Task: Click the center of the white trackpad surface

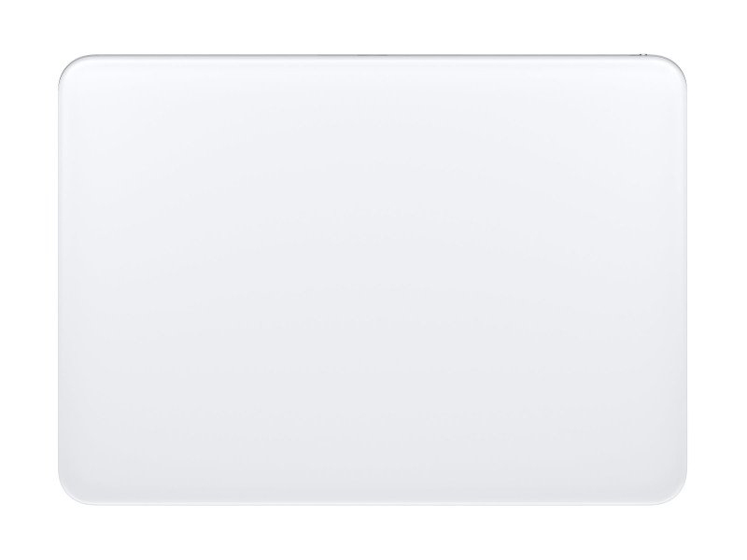Action: pos(373,280)
